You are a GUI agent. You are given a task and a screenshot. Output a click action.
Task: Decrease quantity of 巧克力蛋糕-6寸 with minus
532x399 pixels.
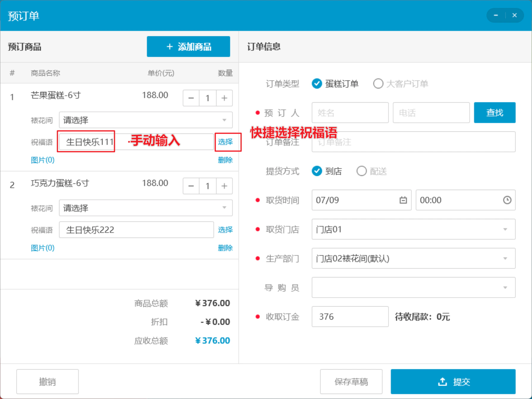[x=191, y=186]
